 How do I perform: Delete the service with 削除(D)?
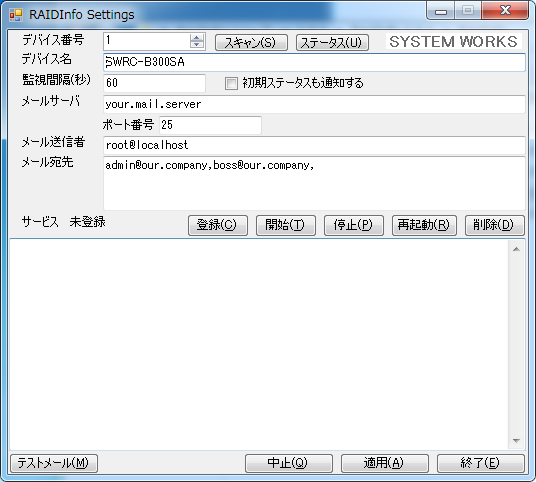(x=494, y=225)
